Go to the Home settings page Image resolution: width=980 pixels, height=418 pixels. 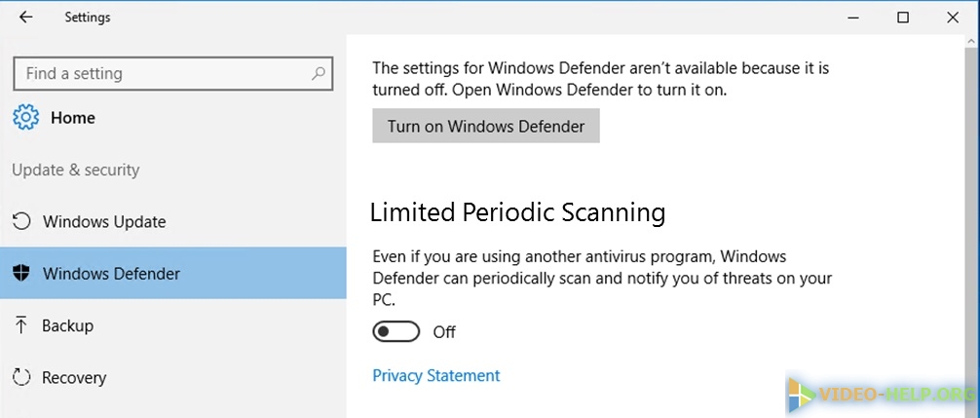(x=73, y=118)
